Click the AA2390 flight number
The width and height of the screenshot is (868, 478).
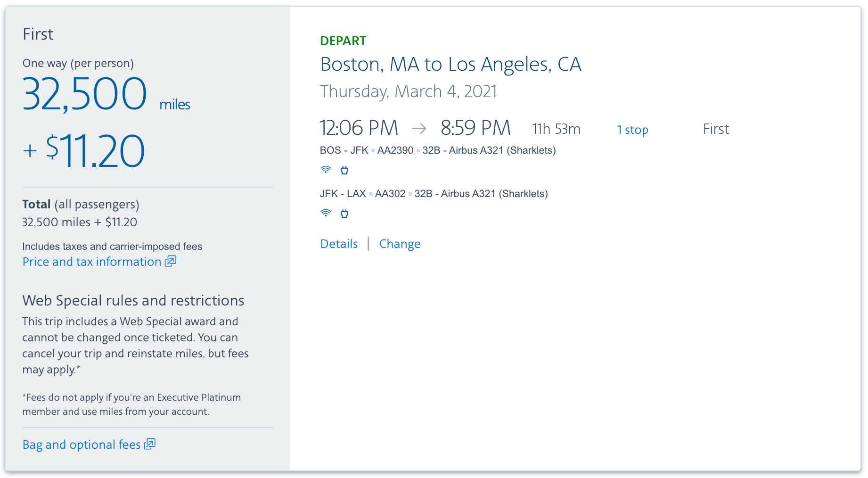[x=395, y=150]
